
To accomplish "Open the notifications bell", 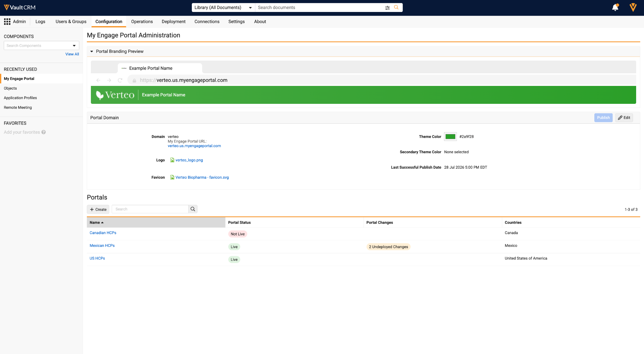I will pyautogui.click(x=615, y=7).
